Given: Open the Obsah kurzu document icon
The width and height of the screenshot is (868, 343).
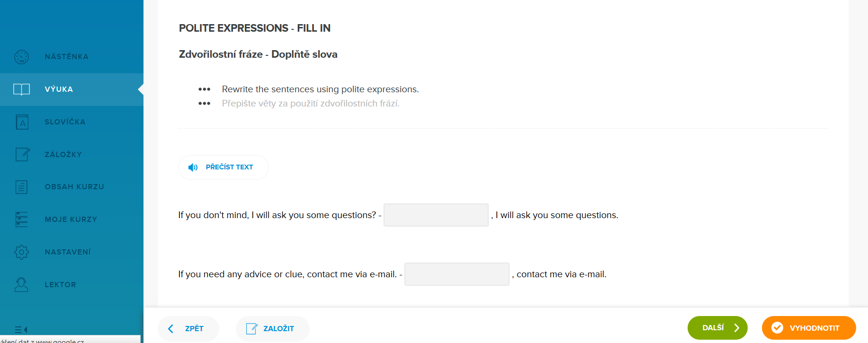Looking at the screenshot, I should click(22, 187).
